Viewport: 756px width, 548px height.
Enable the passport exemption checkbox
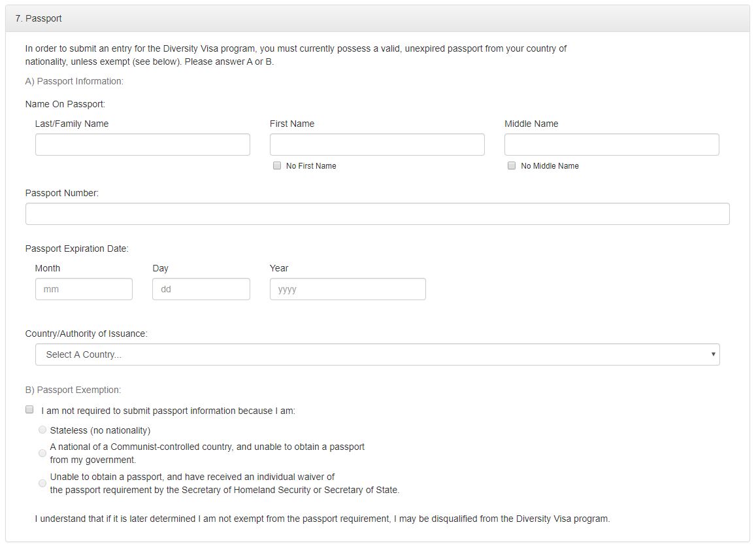tap(29, 409)
